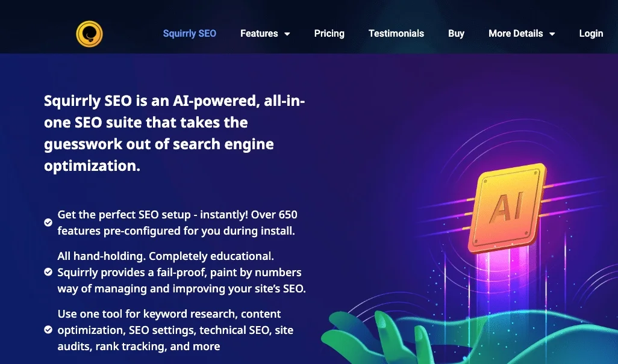
Task: Click the 'AI-powered, all-in-one SEO suite' headline
Action: (x=174, y=133)
